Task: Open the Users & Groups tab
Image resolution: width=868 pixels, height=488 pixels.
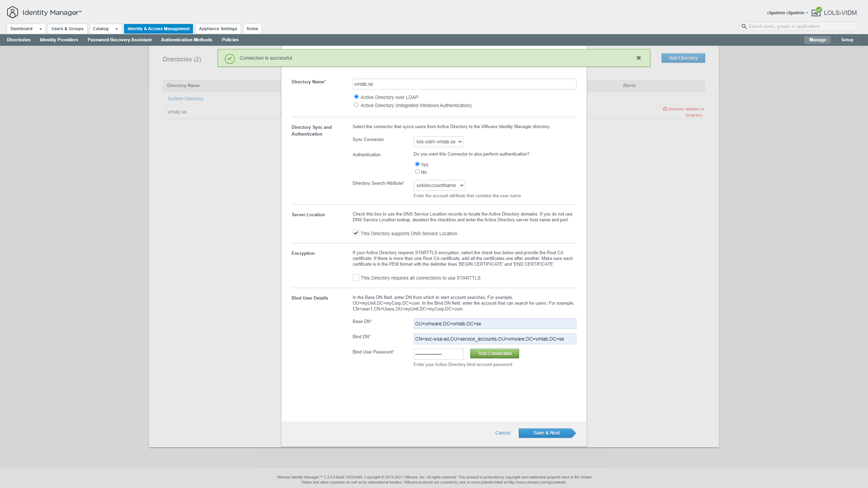Action: tap(67, 29)
